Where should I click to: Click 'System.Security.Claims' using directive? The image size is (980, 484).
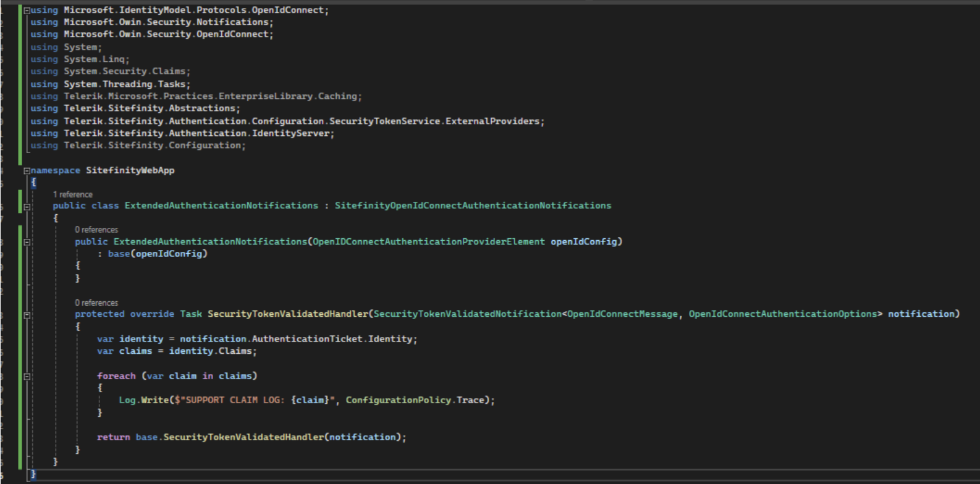(125, 72)
